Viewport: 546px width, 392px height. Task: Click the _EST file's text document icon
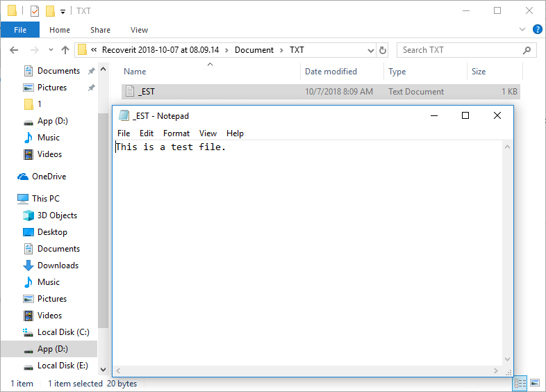pos(130,91)
